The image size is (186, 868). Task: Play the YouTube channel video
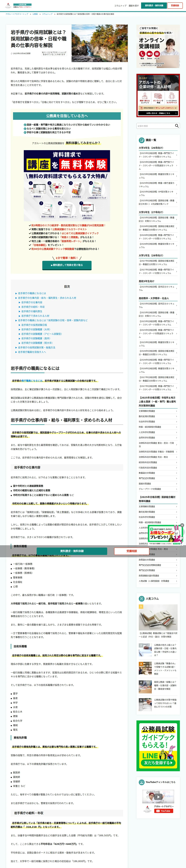[x=158, y=797]
